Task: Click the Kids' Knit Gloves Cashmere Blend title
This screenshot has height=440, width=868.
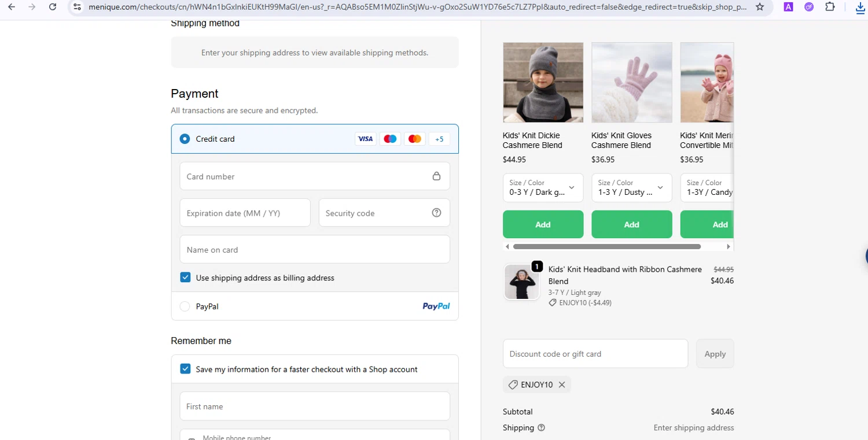Action: (621, 140)
